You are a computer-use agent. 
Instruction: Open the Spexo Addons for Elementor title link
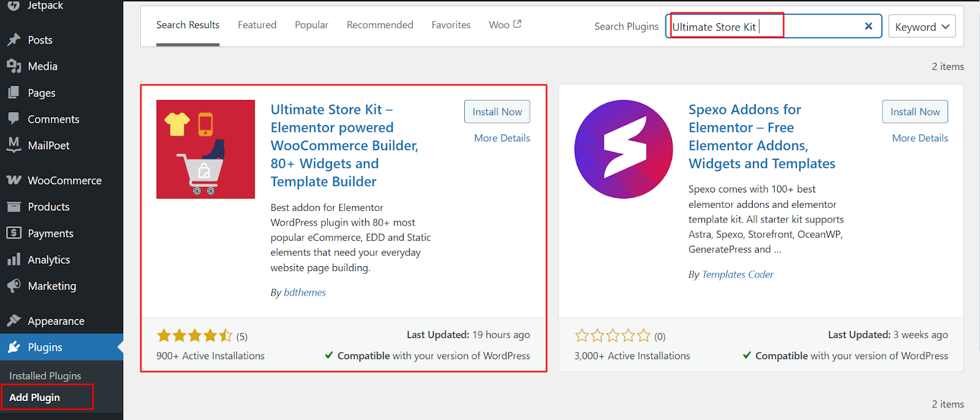coord(762,137)
